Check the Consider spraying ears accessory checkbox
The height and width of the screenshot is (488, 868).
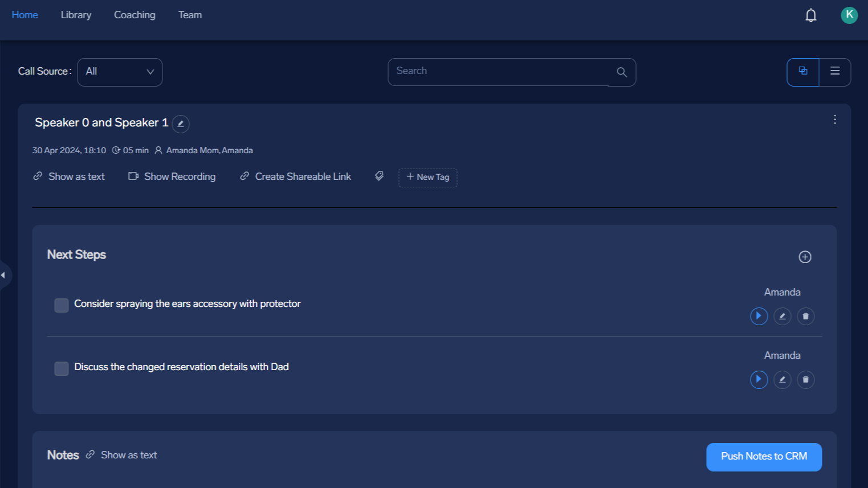coord(62,305)
